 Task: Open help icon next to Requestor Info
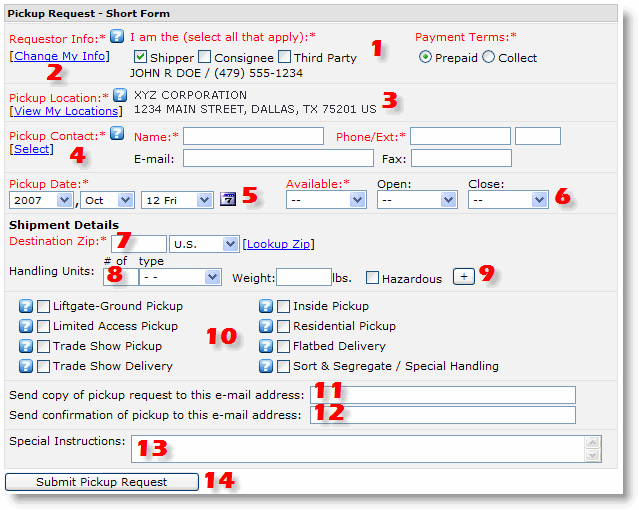point(117,36)
